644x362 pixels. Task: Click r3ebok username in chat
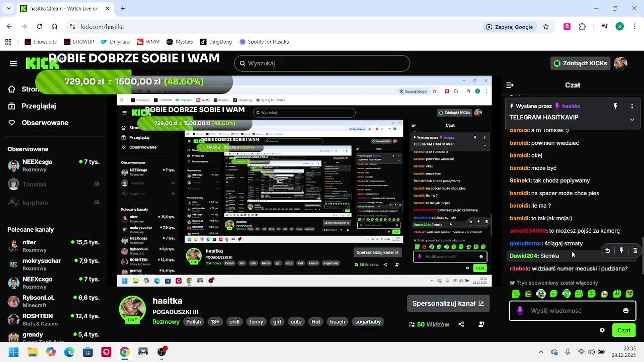point(520,268)
